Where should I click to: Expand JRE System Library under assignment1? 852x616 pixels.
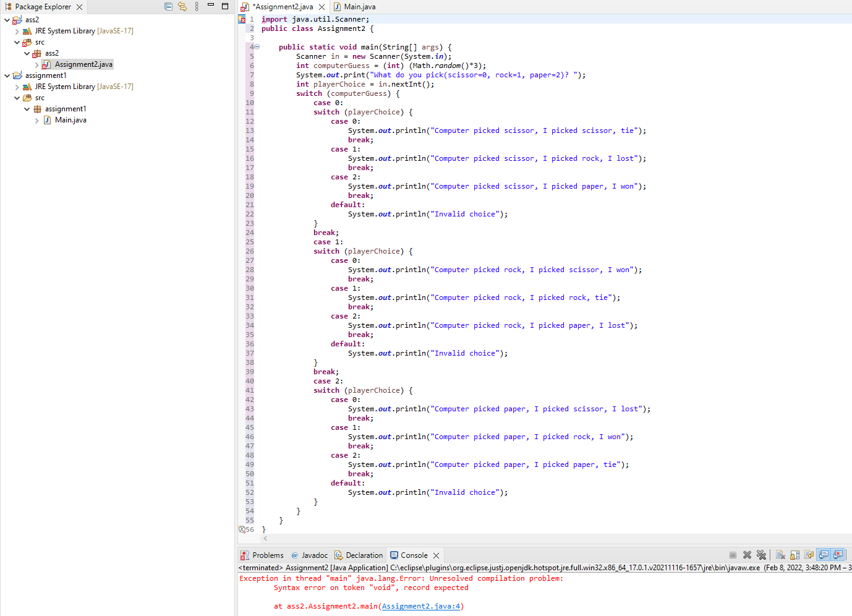17,87
